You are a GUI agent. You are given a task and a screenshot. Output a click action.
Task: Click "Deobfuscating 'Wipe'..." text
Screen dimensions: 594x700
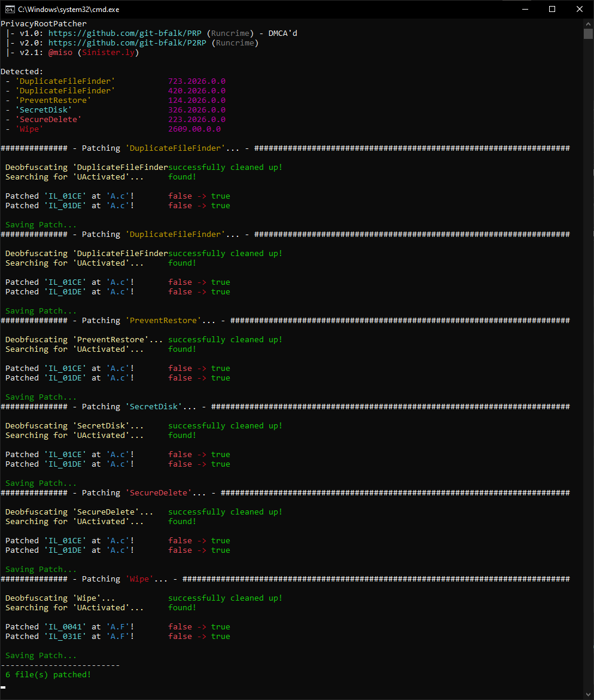[x=60, y=598]
